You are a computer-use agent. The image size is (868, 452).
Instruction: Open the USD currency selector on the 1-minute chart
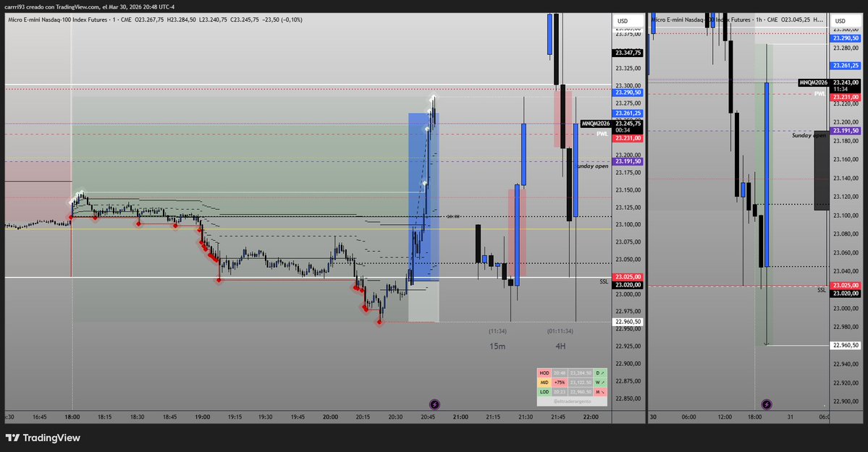[628, 21]
